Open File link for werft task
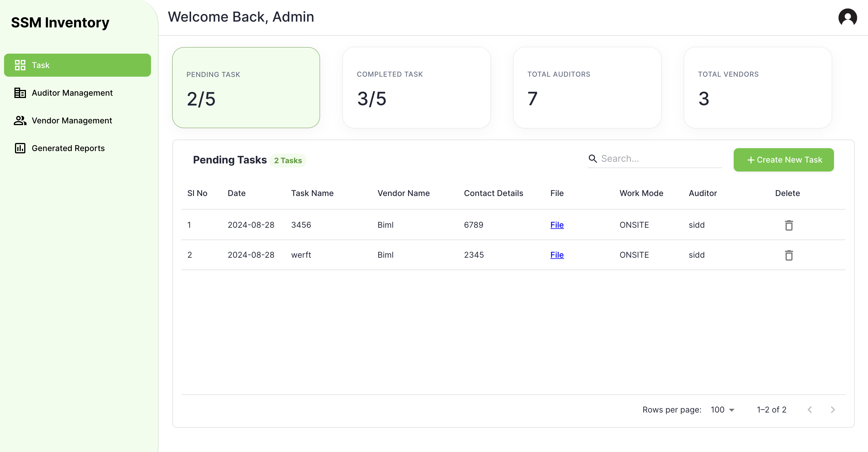Viewport: 868px width, 452px height. coord(557,255)
